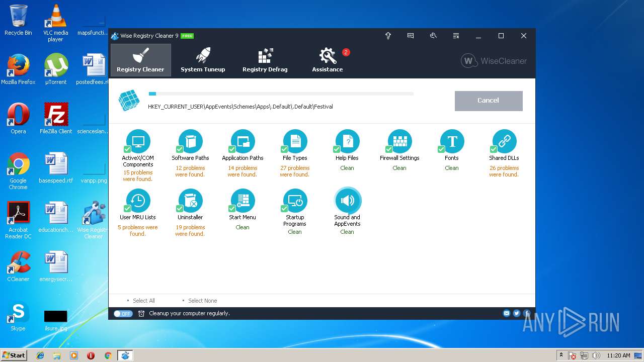Open '19 problems were found' under Uninstaller
The height and width of the screenshot is (362, 644).
pos(190,231)
